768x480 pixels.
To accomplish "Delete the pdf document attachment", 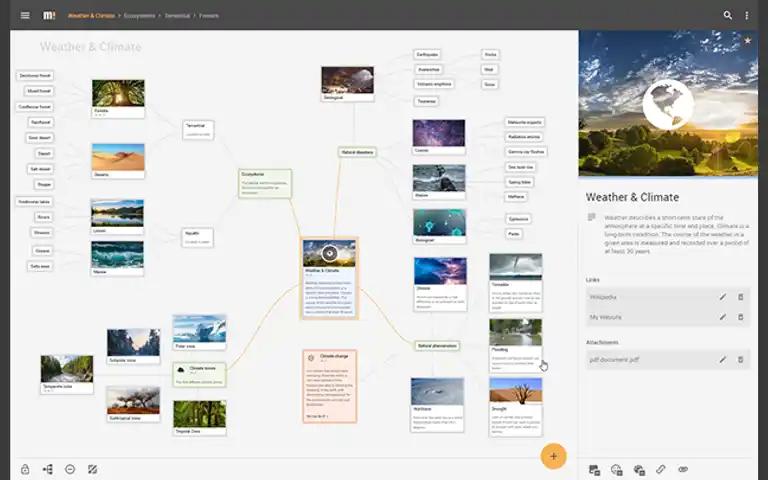I will tap(741, 360).
